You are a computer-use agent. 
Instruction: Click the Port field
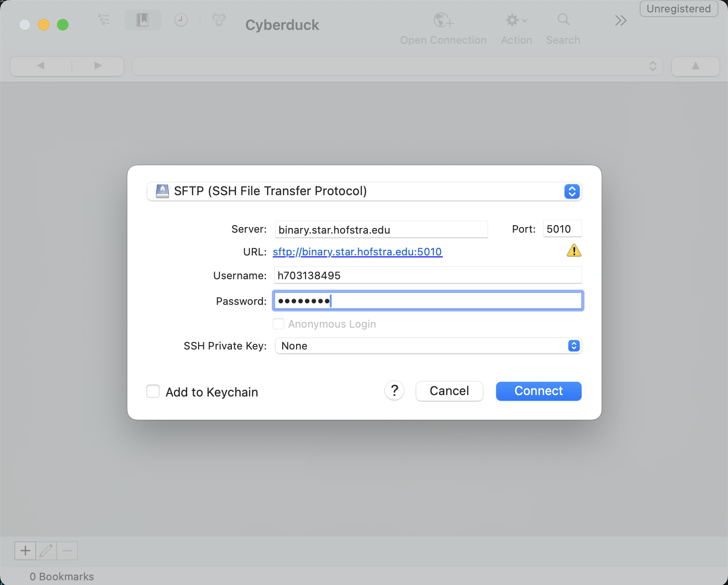563,229
